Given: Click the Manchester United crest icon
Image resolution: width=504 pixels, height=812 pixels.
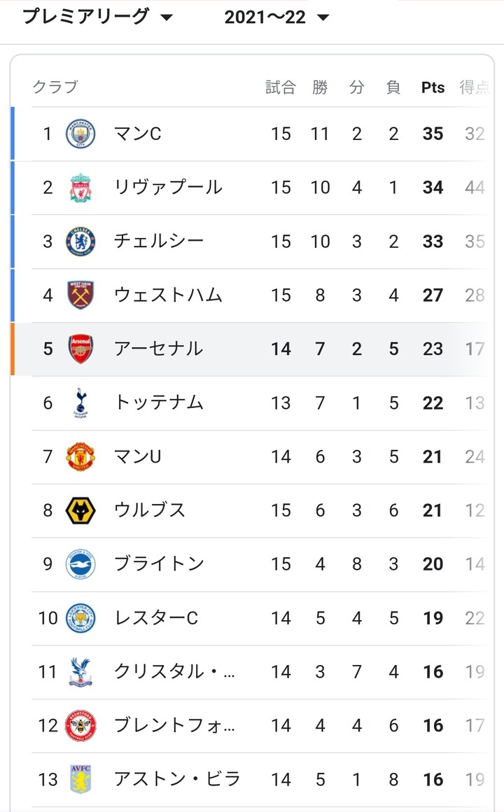Looking at the screenshot, I should [80, 456].
